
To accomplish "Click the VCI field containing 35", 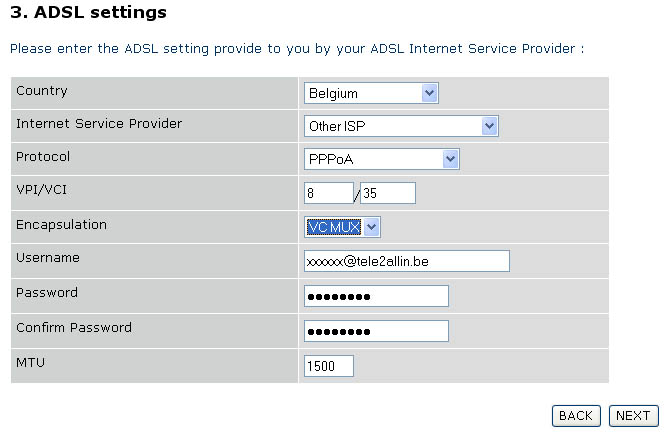I will tap(387, 194).
